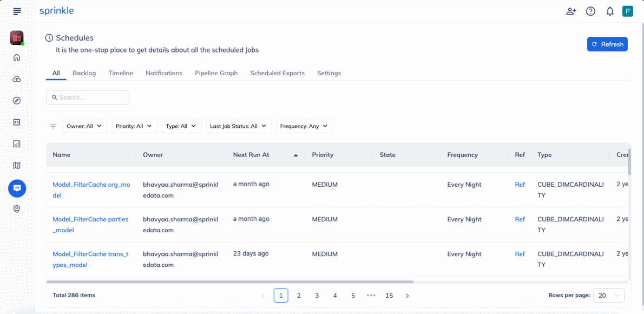Click the Priority column header
Screen dimensions: 644x314
point(323,155)
